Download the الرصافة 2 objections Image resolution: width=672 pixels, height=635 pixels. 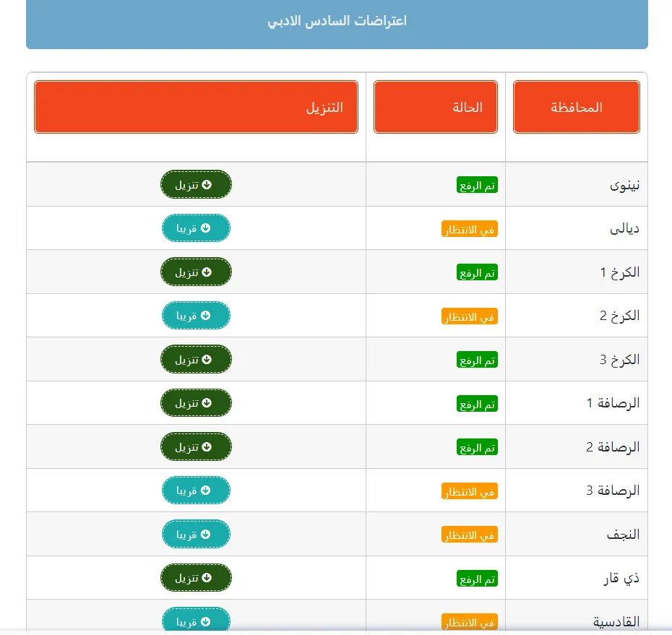click(x=196, y=447)
